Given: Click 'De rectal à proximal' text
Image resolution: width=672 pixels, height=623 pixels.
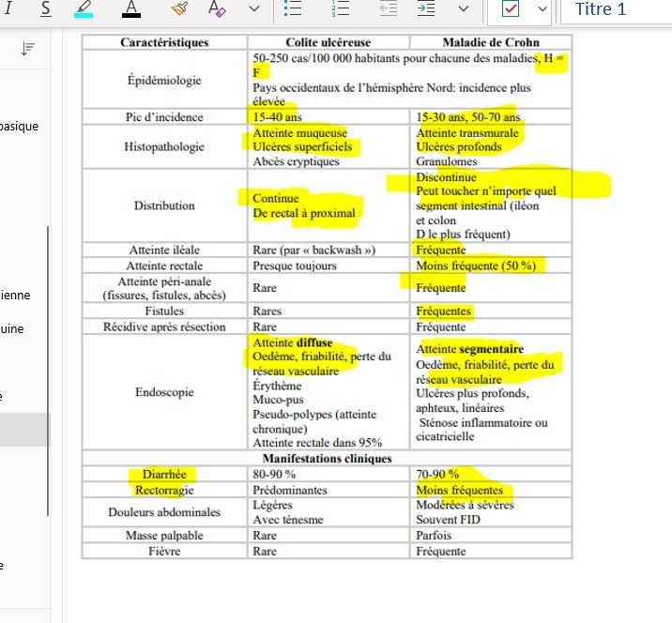Looking at the screenshot, I should click(304, 213).
